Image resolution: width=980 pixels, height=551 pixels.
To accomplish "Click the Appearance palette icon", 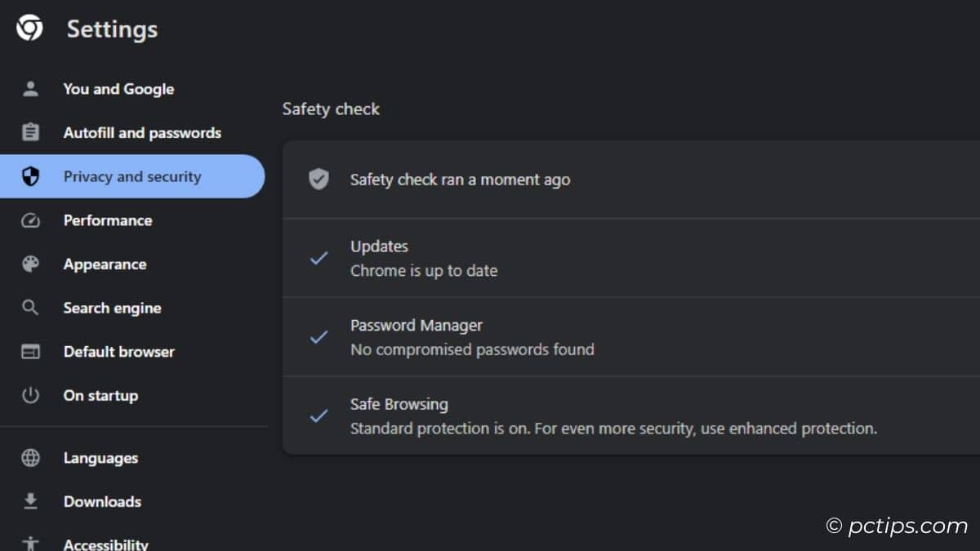I will [30, 264].
